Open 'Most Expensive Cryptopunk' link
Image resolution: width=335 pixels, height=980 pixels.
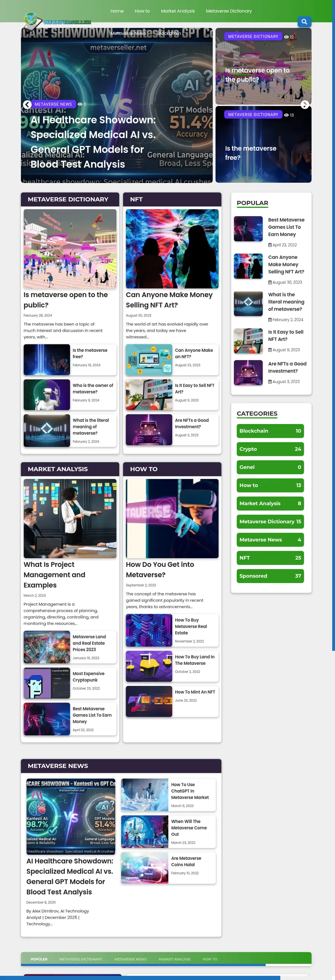88,677
